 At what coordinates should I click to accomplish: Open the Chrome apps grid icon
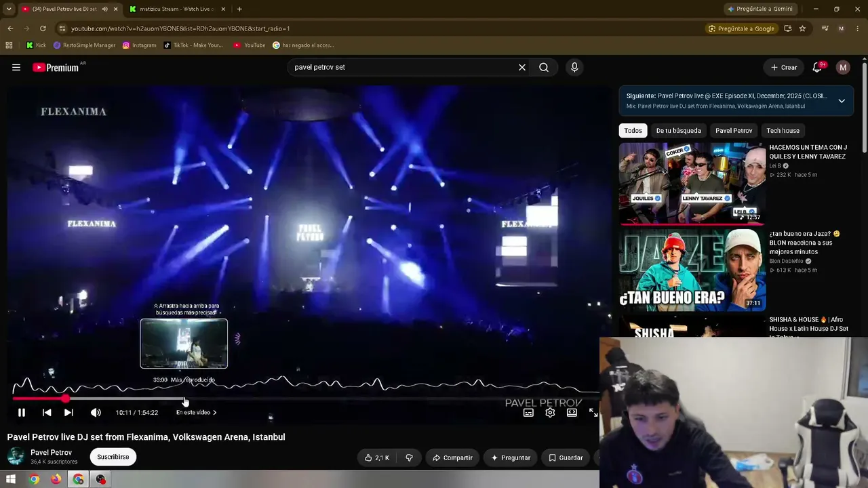[9, 45]
